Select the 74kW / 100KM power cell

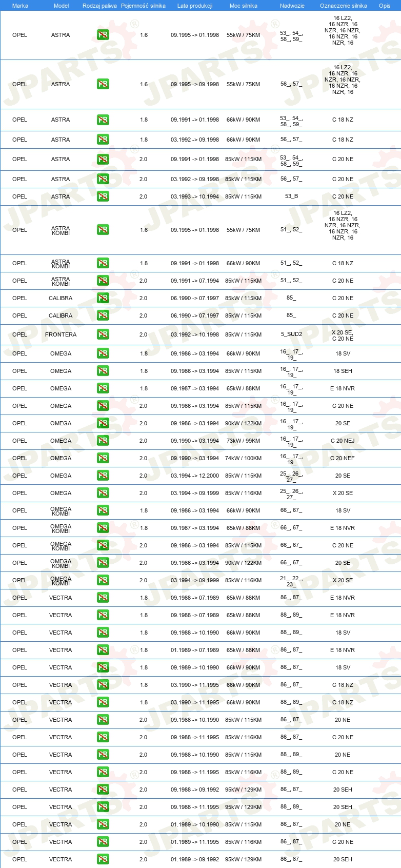tap(244, 458)
